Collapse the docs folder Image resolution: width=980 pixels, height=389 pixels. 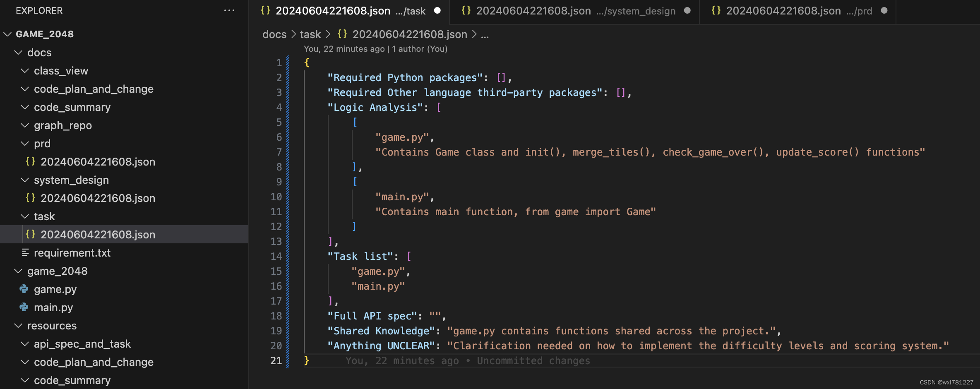tap(18, 52)
